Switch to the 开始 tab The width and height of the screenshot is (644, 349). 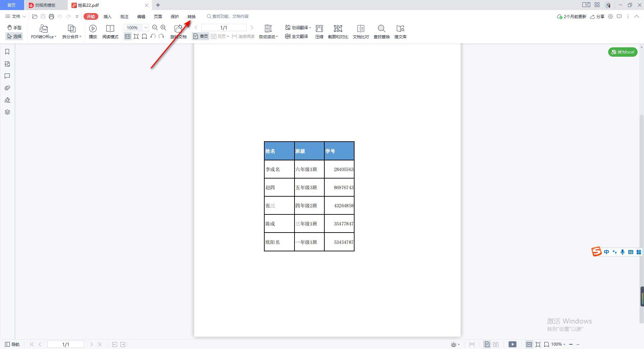pos(91,16)
